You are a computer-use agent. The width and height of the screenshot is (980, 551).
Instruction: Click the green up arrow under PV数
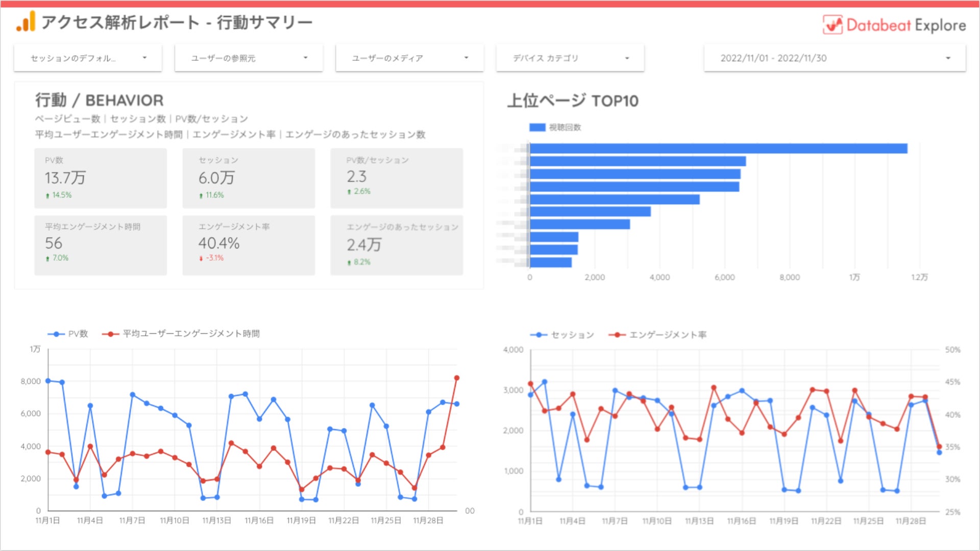pyautogui.click(x=47, y=195)
